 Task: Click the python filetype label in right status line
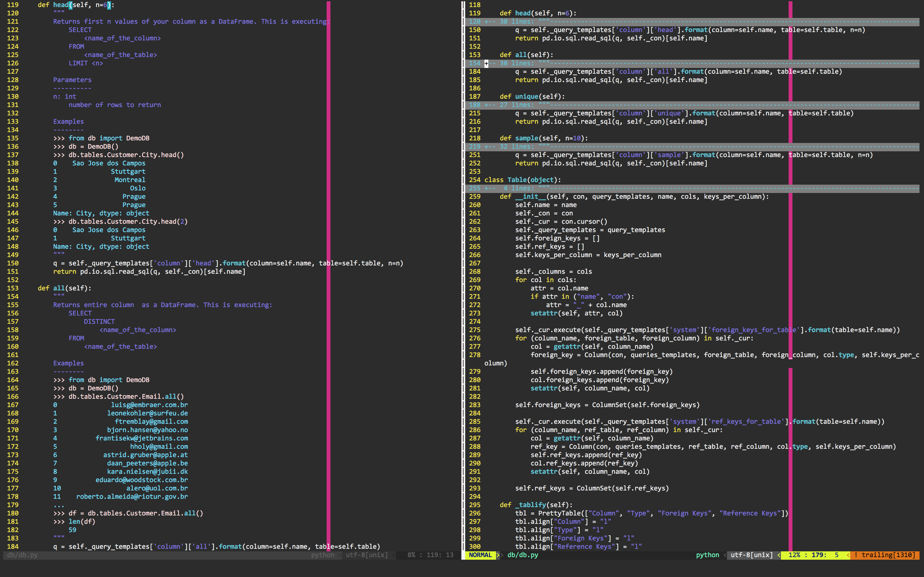[x=707, y=555]
